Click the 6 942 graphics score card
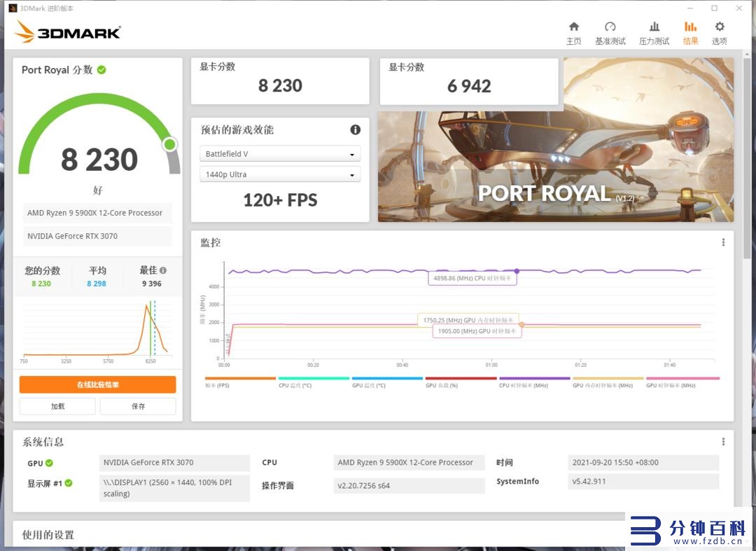This screenshot has width=756, height=551. (469, 81)
